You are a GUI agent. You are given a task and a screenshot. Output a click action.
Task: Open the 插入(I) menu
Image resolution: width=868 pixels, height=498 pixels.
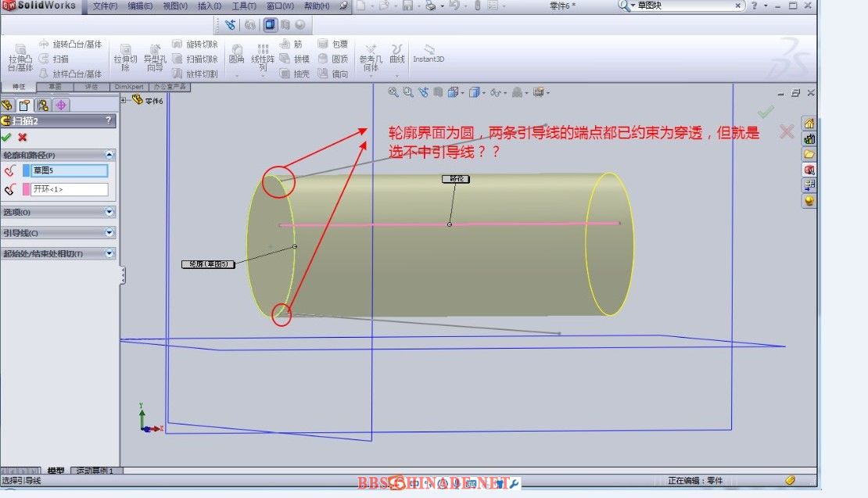pyautogui.click(x=210, y=5)
